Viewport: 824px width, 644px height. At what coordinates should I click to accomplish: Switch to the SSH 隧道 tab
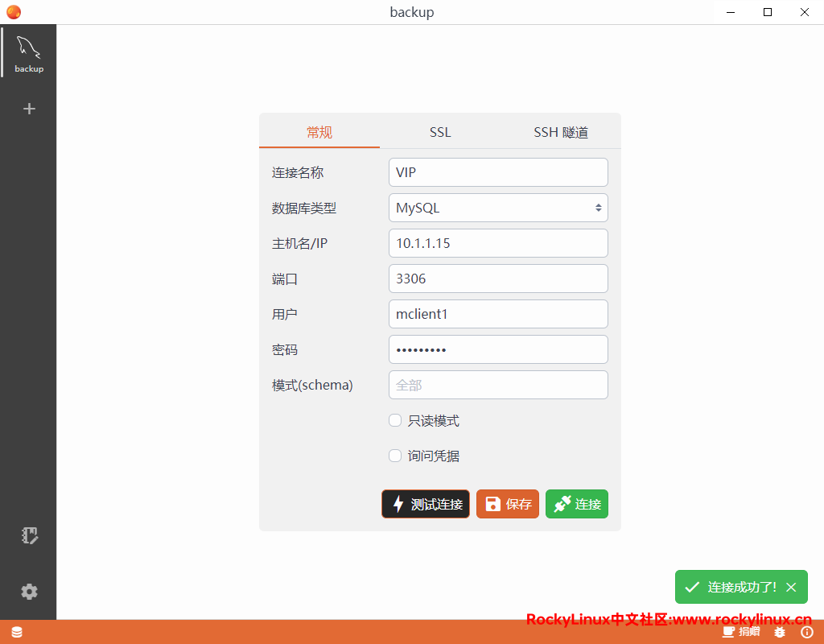[561, 133]
